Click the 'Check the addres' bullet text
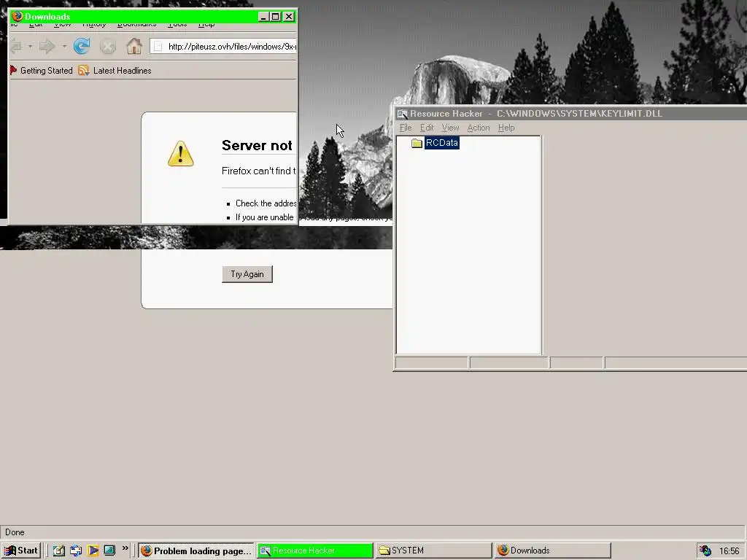Image resolution: width=747 pixels, height=560 pixels. (x=266, y=203)
